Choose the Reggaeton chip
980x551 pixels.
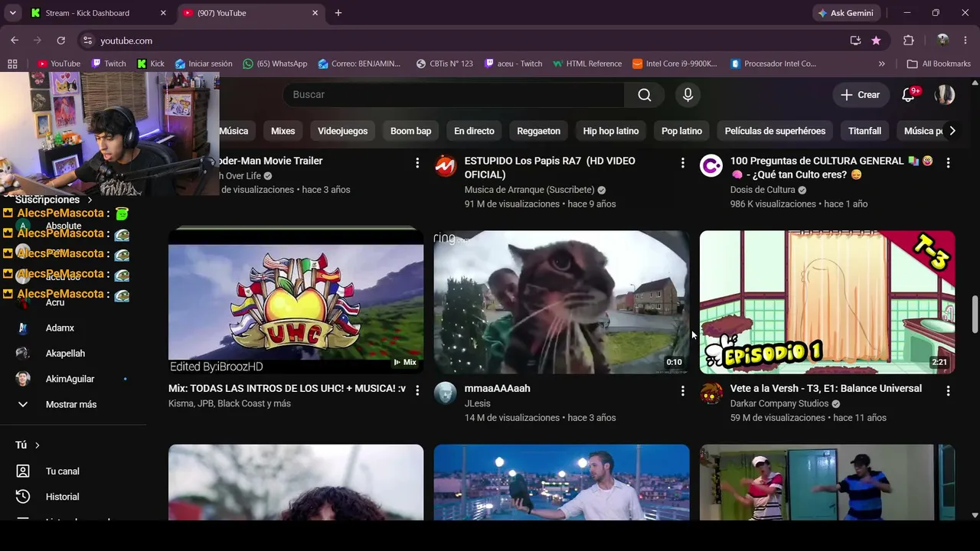538,131
